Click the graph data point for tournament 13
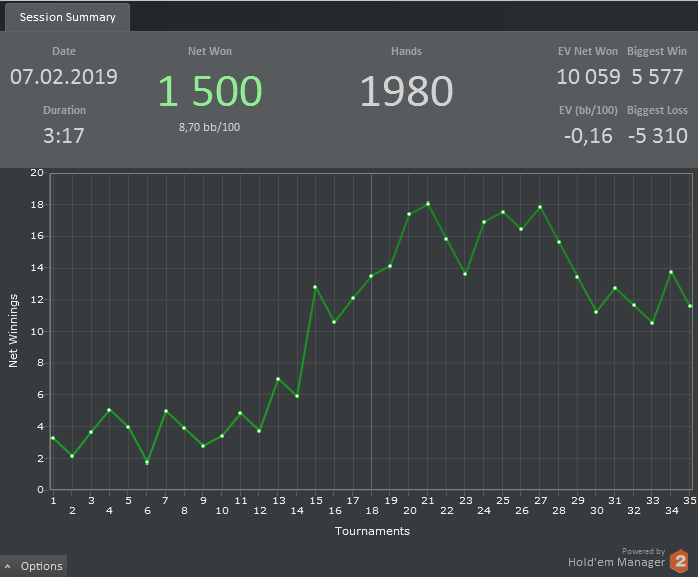The width and height of the screenshot is (698, 577). [x=278, y=379]
